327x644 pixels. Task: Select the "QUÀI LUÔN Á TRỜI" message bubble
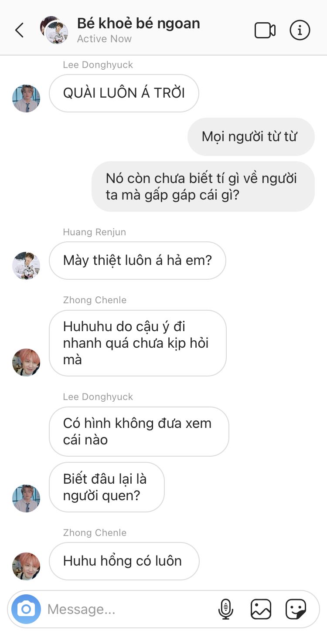point(124,93)
